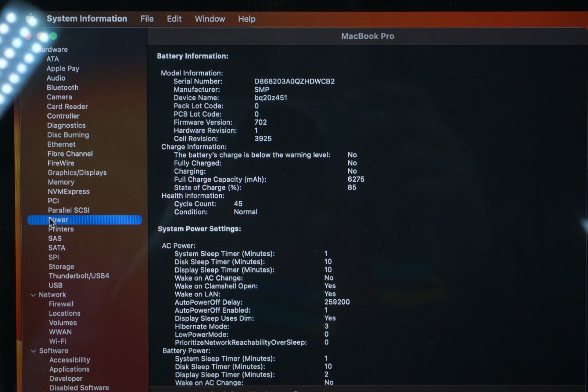Click the cycle count value 45
Image resolution: width=588 pixels, height=392 pixels.
click(238, 204)
